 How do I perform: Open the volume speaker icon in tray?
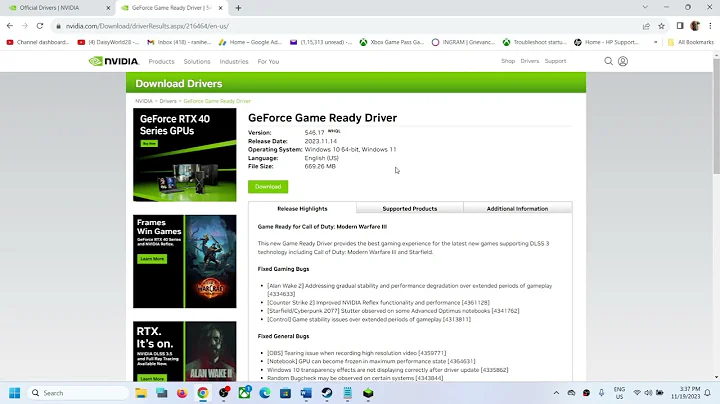pos(648,393)
